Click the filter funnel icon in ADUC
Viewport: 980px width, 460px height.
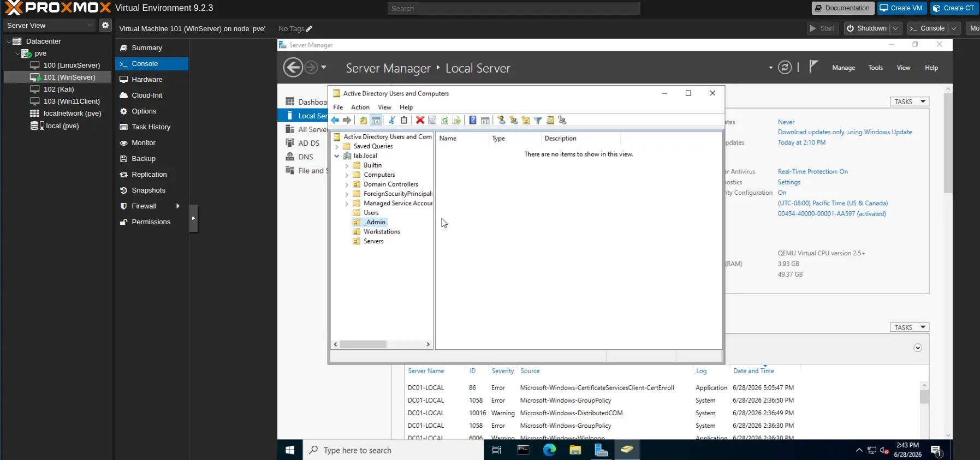coord(538,120)
